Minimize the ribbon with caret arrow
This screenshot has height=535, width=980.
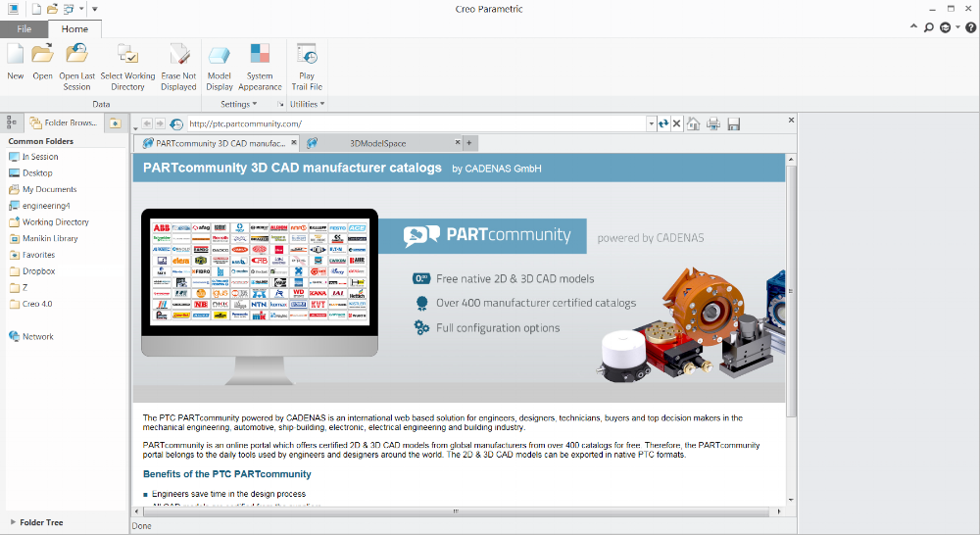[913, 26]
